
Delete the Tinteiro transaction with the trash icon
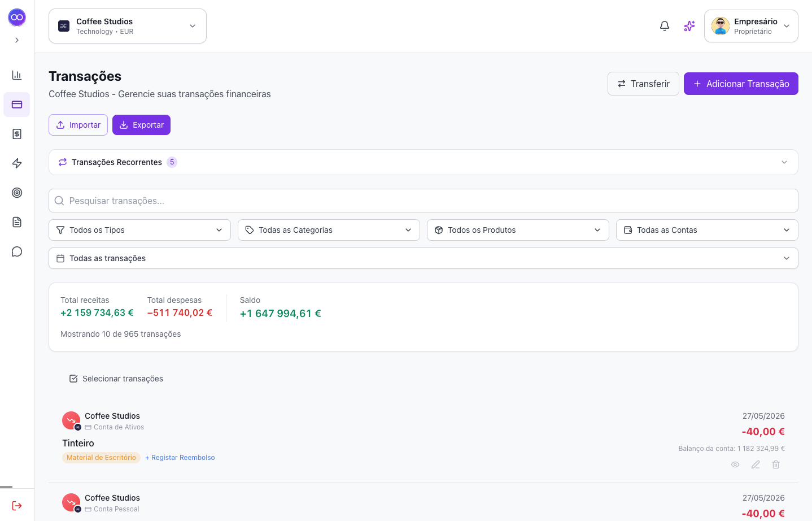776,464
